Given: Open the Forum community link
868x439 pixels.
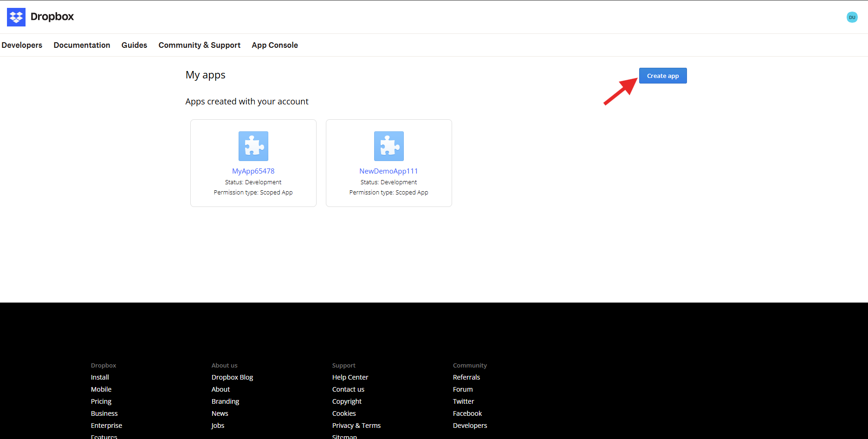Looking at the screenshot, I should pos(462,389).
